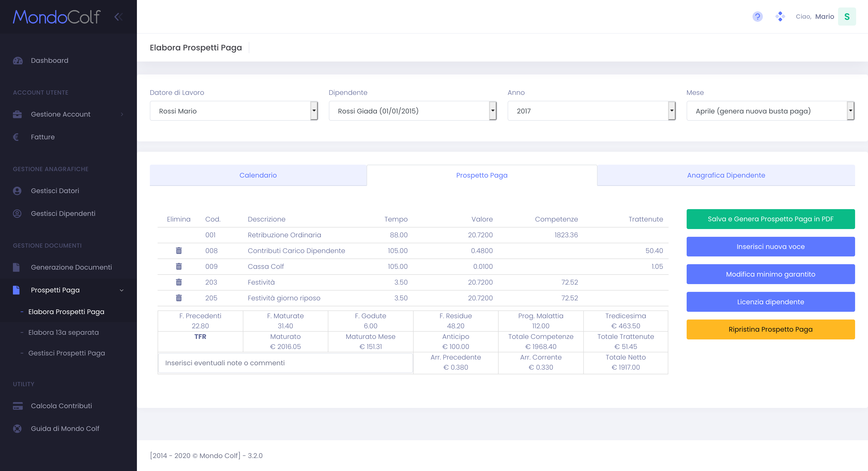Image resolution: width=868 pixels, height=471 pixels.
Task: Open the Dipendente dropdown
Action: 413,111
